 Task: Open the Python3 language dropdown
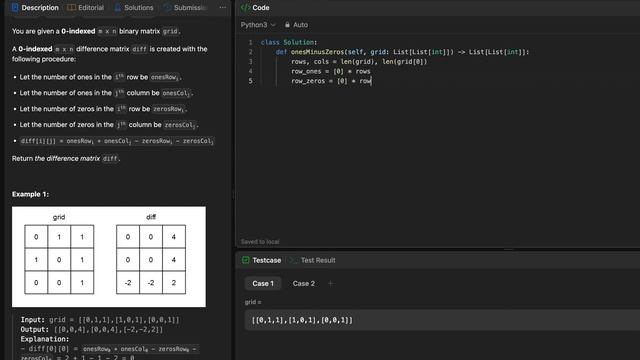point(258,25)
